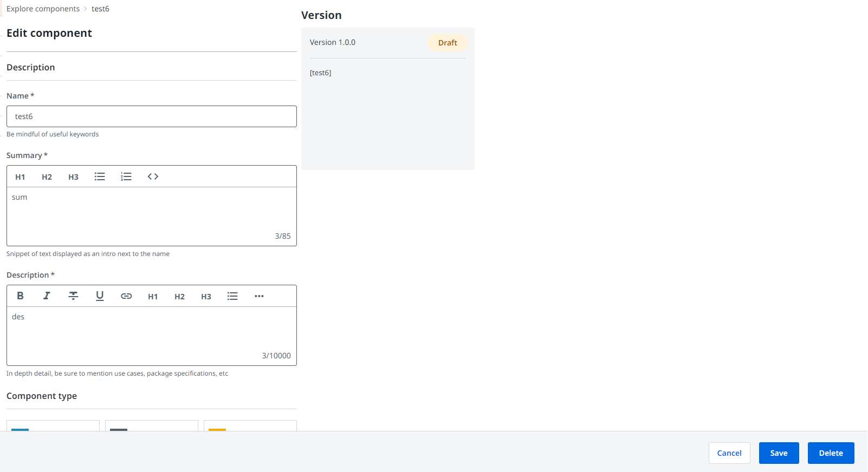Insert numbered list in Summary editor
Viewport: 868px width, 472px height.
click(x=126, y=177)
